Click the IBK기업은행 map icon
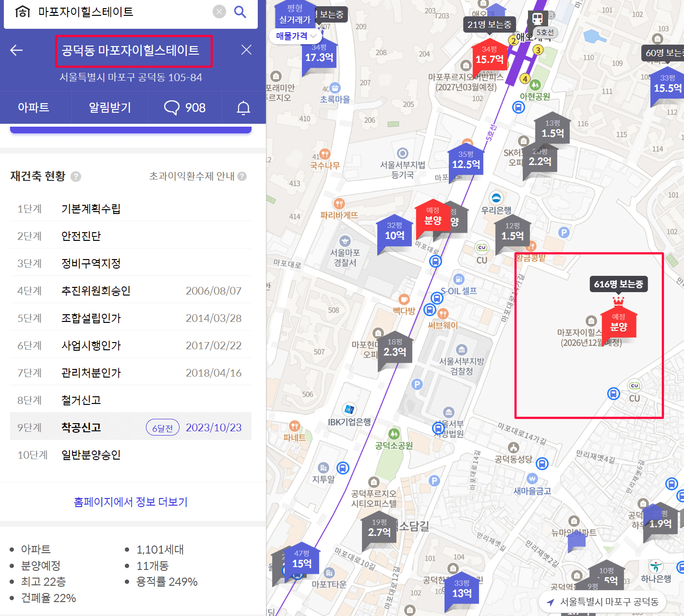Screen dimensions: 684x616 point(349,409)
